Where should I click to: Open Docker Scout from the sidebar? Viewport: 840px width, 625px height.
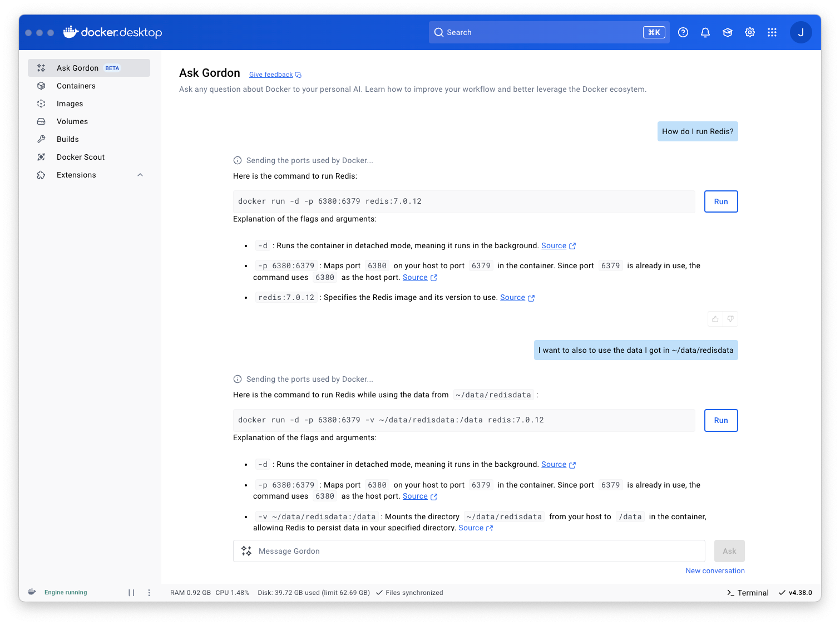[x=80, y=157]
